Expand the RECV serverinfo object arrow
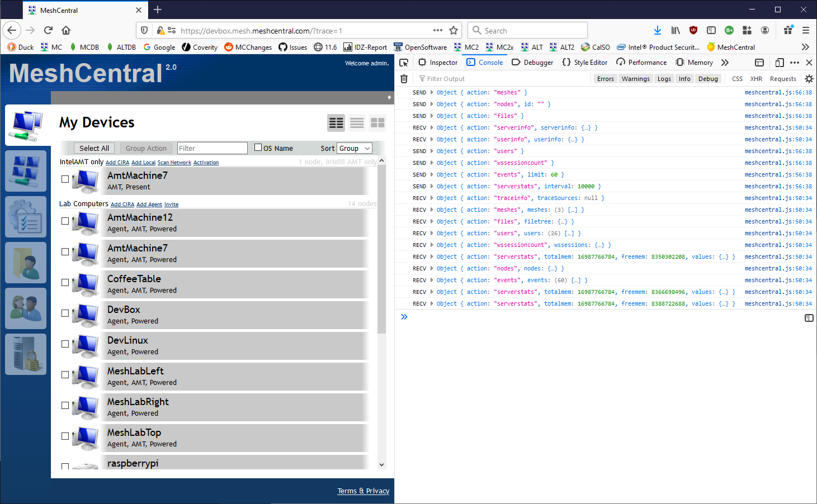The image size is (817, 504). (x=432, y=127)
